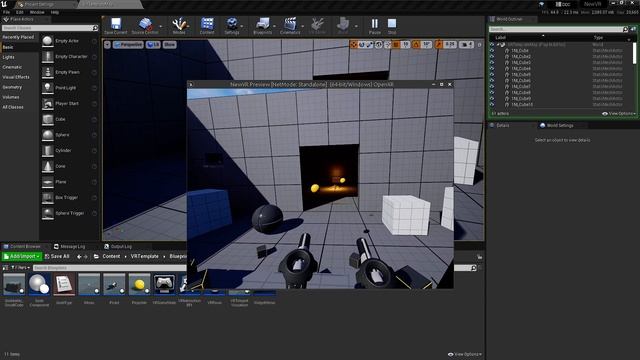The image size is (640, 360).
Task: Open the Perspective view mode dropdown
Action: coord(128,44)
